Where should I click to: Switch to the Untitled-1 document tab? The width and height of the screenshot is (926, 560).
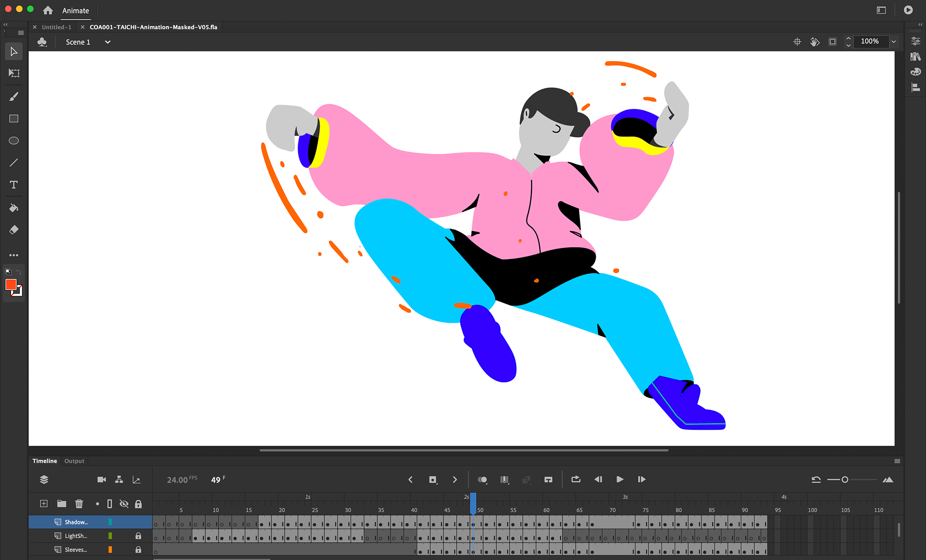pyautogui.click(x=56, y=27)
